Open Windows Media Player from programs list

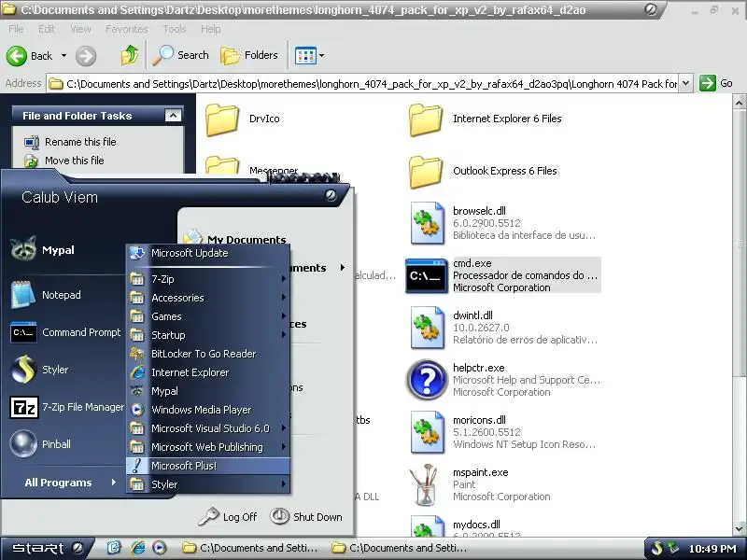point(207,410)
